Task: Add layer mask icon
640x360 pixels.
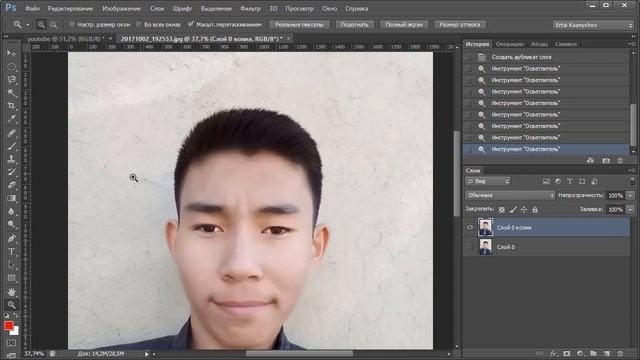Action: coord(567,353)
